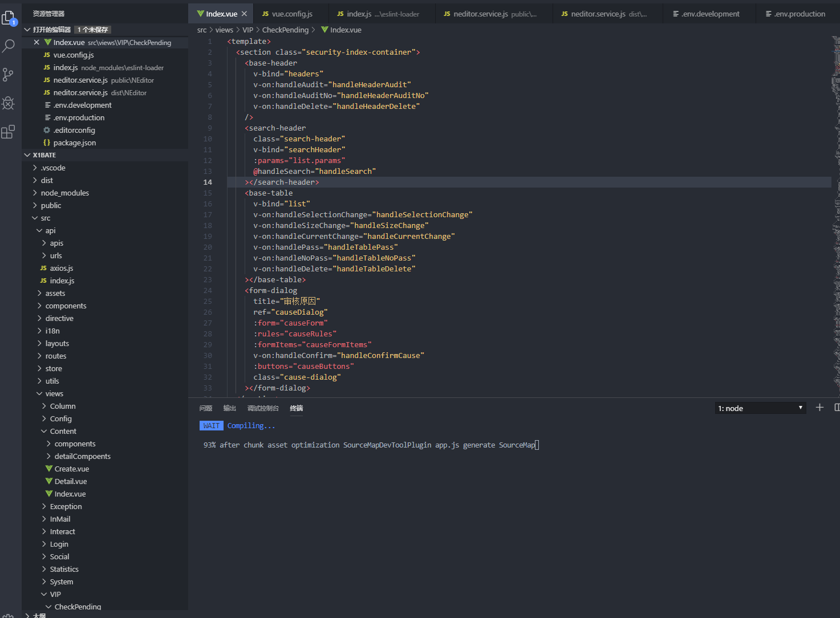This screenshot has height=618, width=840.
Task: Open the terminal selector dropdown showing 1: node
Action: 760,408
